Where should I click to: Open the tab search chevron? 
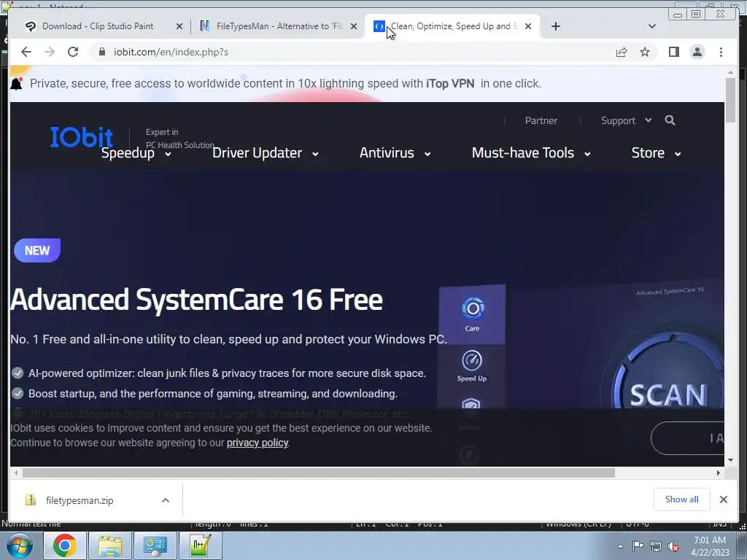tap(652, 26)
